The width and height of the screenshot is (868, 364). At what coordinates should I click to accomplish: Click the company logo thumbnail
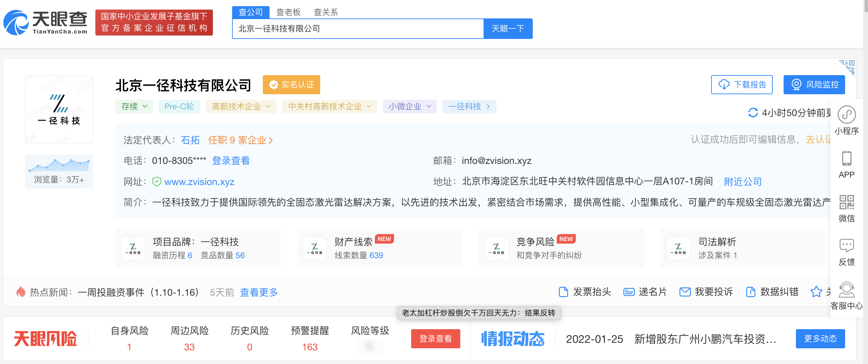click(59, 109)
